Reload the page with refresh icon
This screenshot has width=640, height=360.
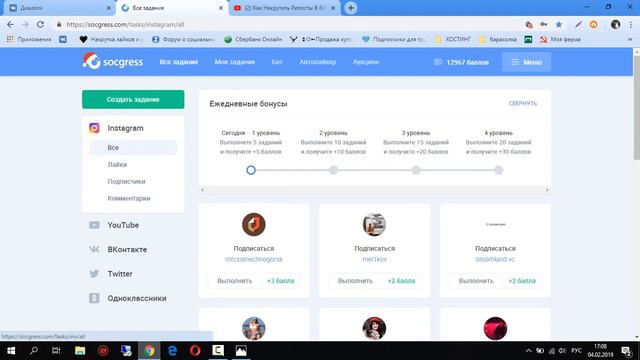pos(40,24)
